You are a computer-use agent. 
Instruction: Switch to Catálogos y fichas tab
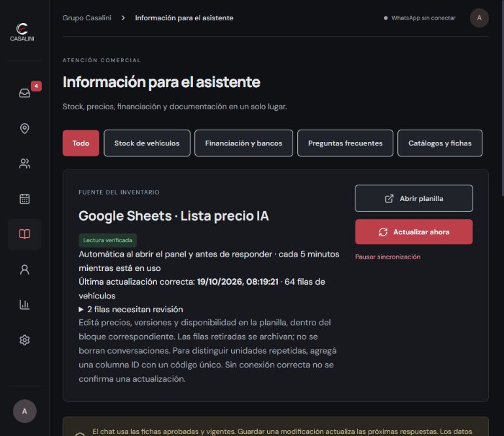point(440,143)
